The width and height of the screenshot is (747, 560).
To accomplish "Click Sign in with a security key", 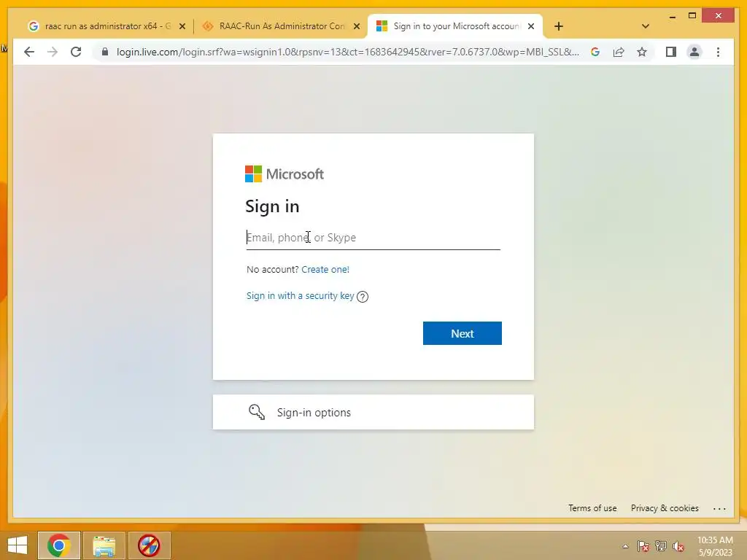I will coord(300,296).
